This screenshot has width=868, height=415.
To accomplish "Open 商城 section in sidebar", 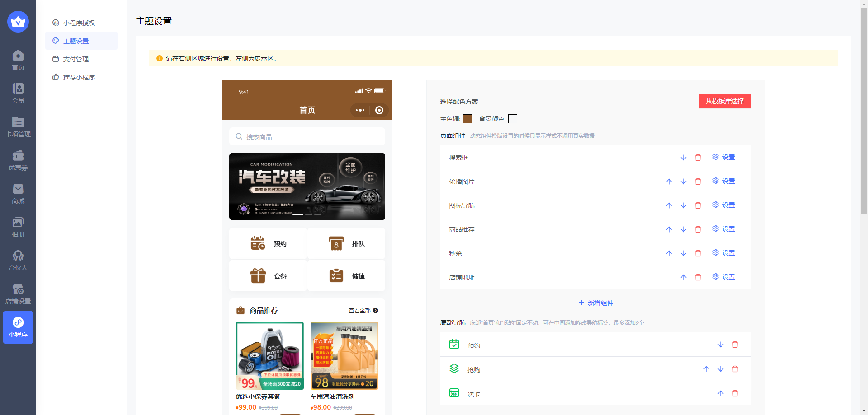I will click(18, 194).
